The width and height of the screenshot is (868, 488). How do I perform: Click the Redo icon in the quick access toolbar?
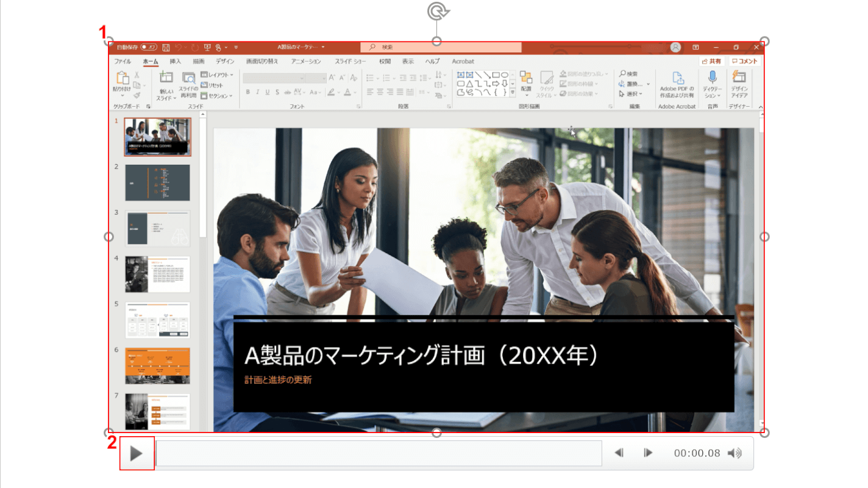(x=195, y=47)
